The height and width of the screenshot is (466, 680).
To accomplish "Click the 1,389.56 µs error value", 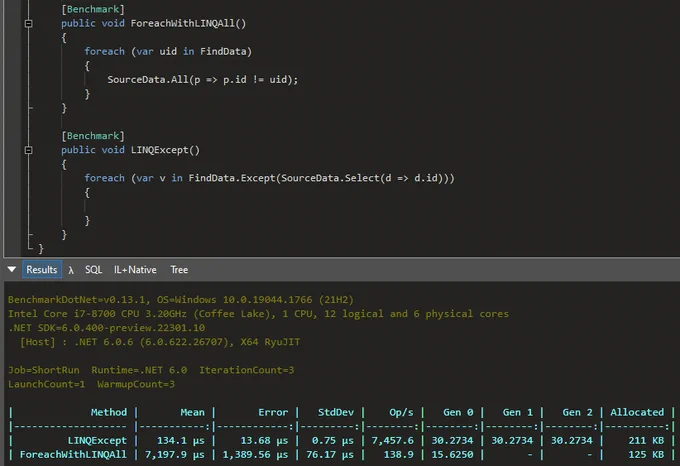I will [x=255, y=455].
